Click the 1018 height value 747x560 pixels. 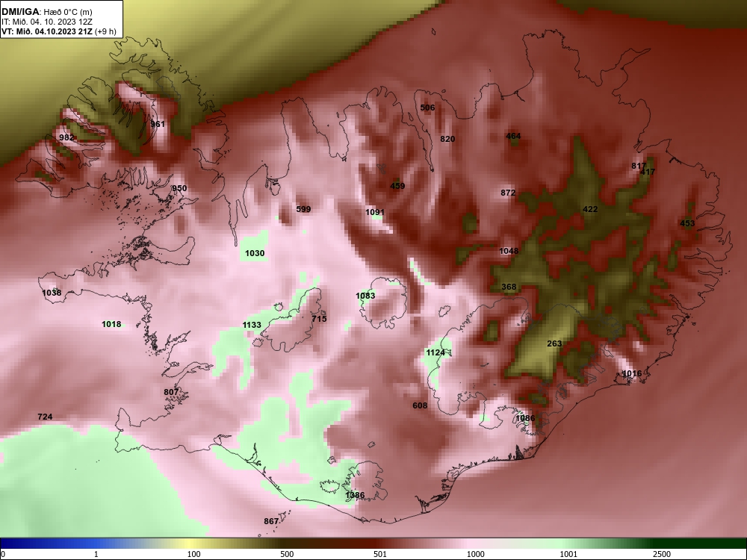[111, 324]
